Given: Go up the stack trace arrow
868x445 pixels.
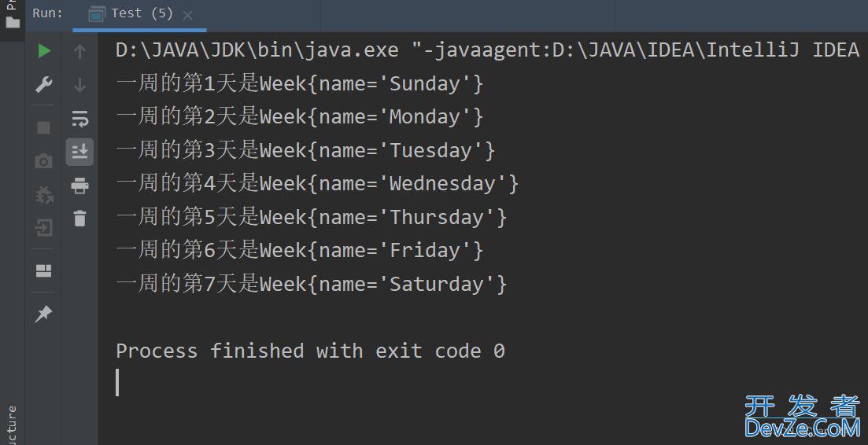Looking at the screenshot, I should tap(79, 51).
